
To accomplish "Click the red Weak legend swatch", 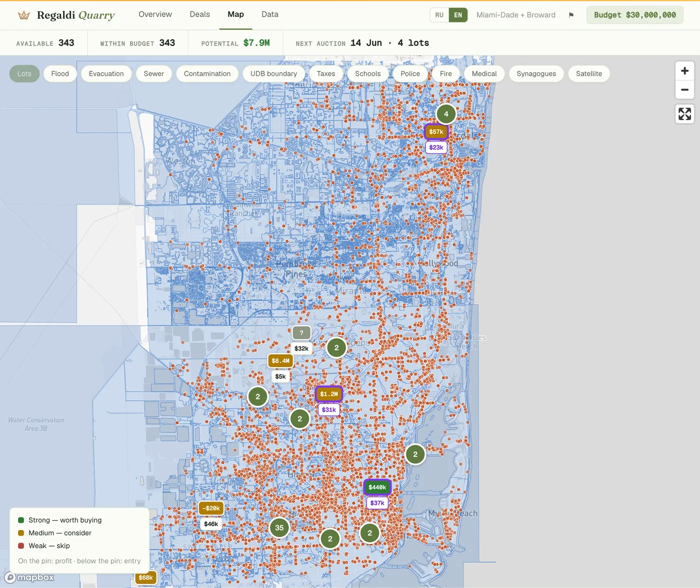I will [x=21, y=546].
